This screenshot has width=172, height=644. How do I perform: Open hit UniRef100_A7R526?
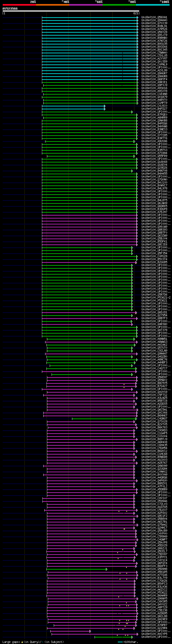154,29
